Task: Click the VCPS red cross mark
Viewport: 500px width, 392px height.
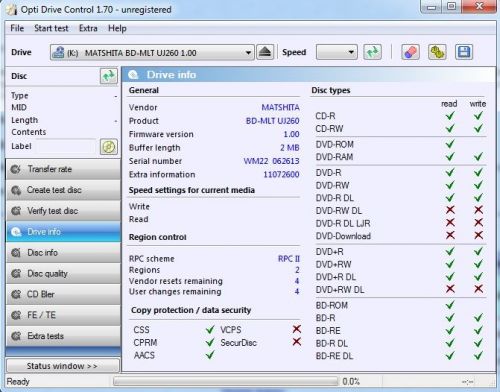Action: (x=297, y=329)
